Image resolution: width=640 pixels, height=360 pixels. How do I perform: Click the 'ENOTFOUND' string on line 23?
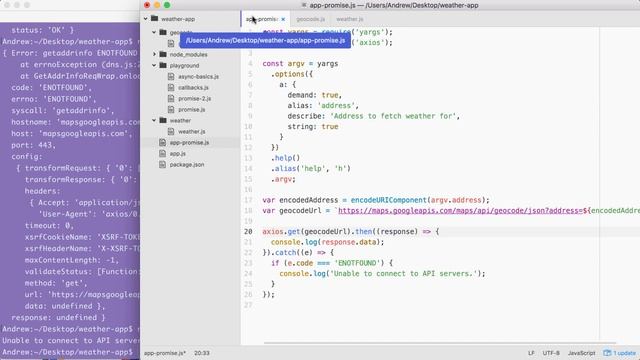357,263
